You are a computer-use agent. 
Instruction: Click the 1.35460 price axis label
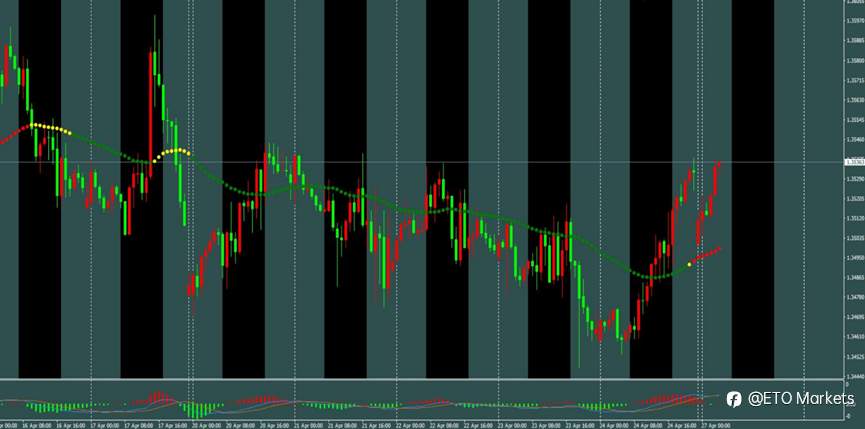[x=855, y=140]
